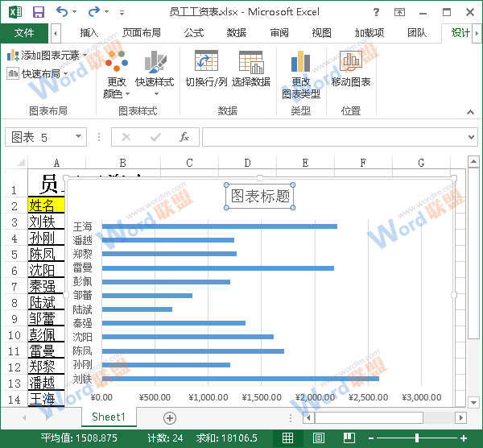This screenshot has height=448, width=483.
Task: Click the Save icon in quick access toolbar
Action: [38, 12]
